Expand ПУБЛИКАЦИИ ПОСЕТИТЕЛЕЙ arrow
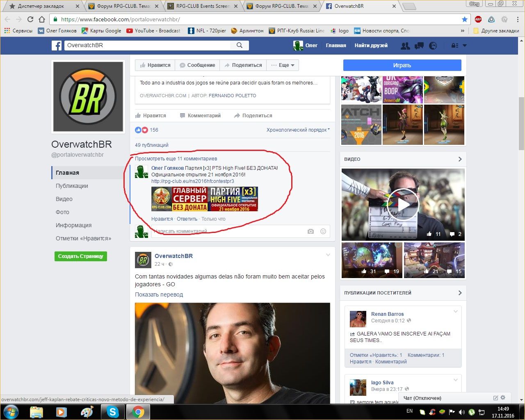This screenshot has height=420, width=525. [460, 293]
